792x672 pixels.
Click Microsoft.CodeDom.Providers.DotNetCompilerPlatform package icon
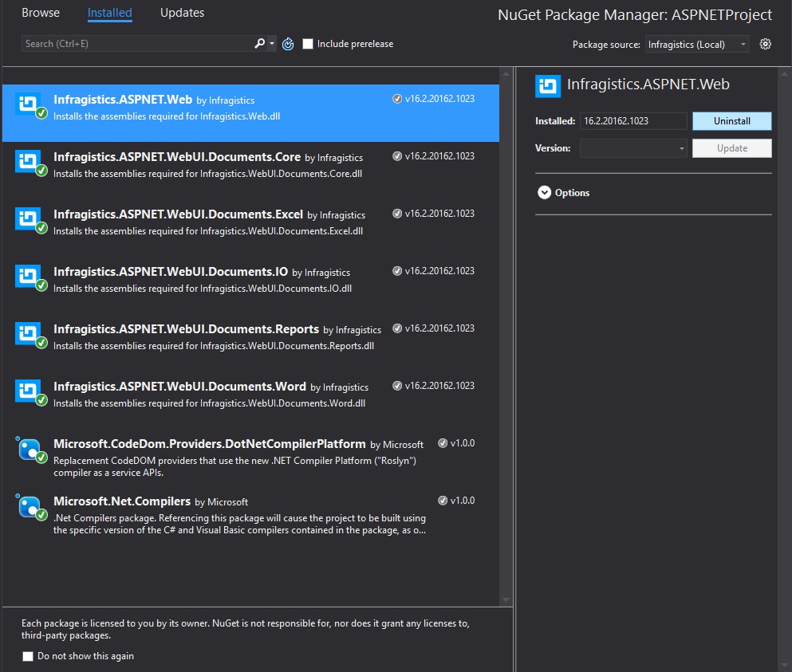pos(29,449)
